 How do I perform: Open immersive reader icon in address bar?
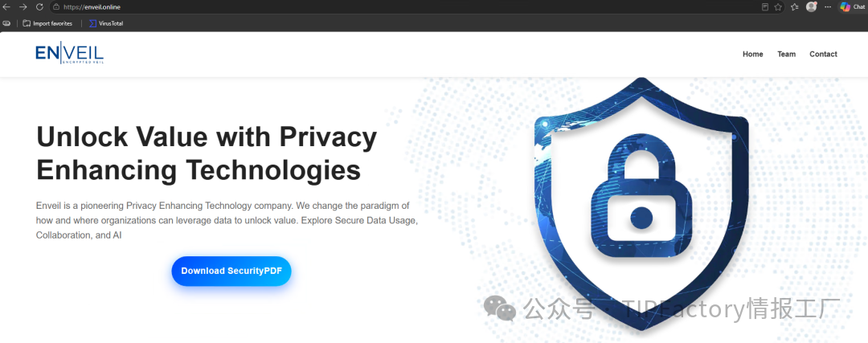tap(765, 7)
